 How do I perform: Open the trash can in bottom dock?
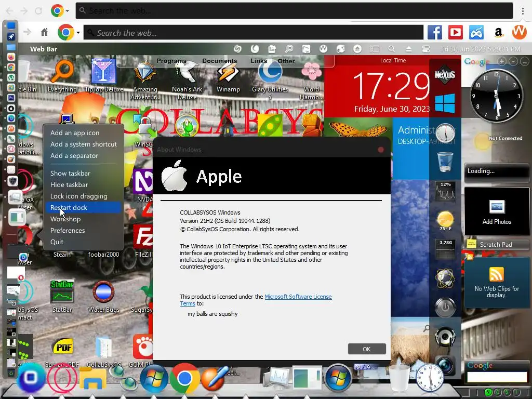coord(400,378)
